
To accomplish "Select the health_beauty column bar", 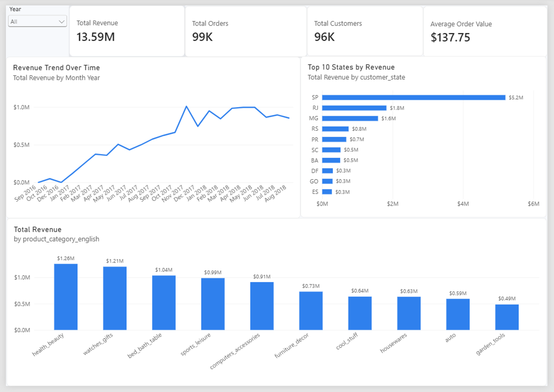I will 66,297.
